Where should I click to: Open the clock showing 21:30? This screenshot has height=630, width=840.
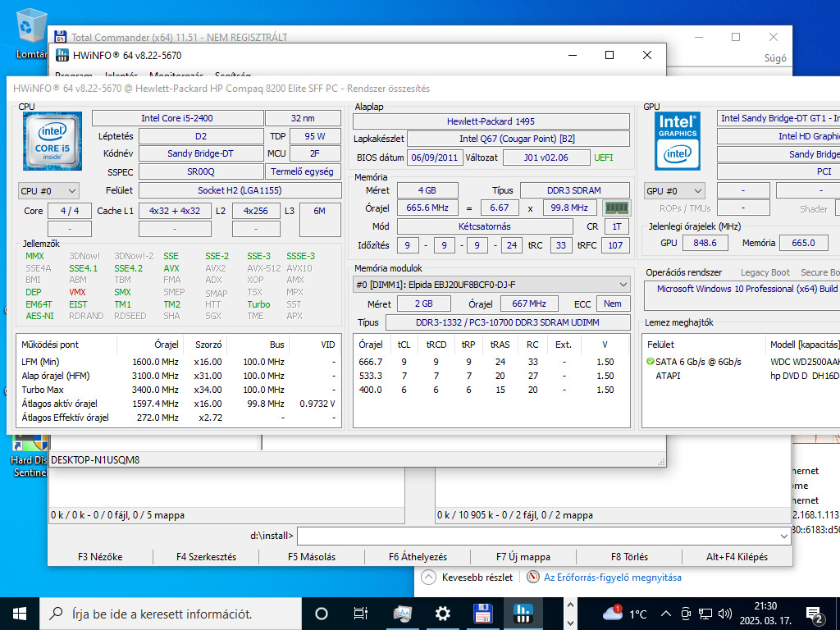click(765, 614)
